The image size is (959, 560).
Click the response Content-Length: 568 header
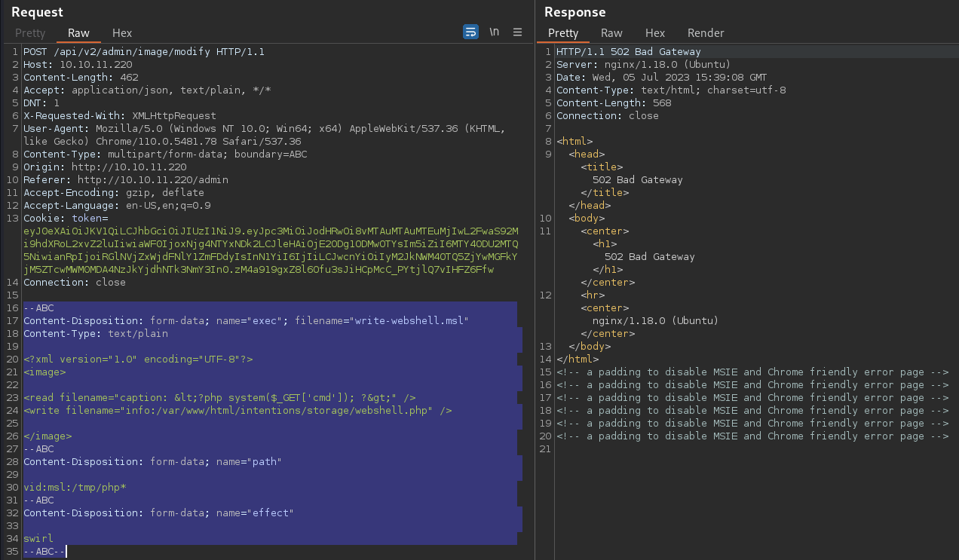tap(614, 103)
